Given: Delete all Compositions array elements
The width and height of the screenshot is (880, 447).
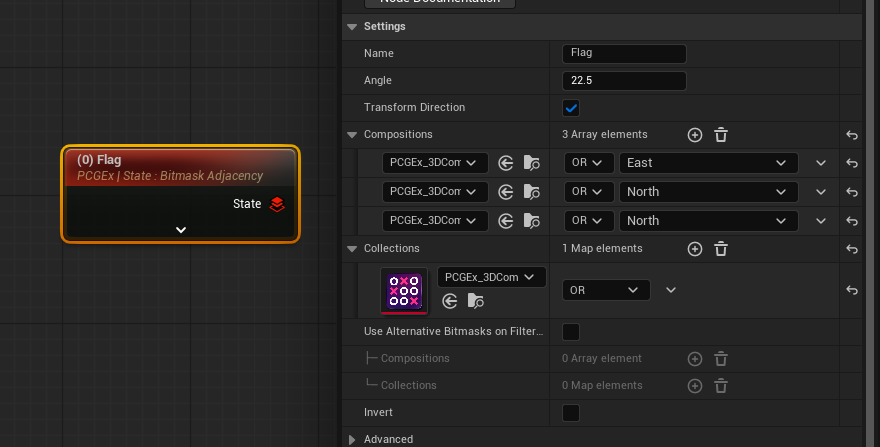Looking at the screenshot, I should [720, 135].
